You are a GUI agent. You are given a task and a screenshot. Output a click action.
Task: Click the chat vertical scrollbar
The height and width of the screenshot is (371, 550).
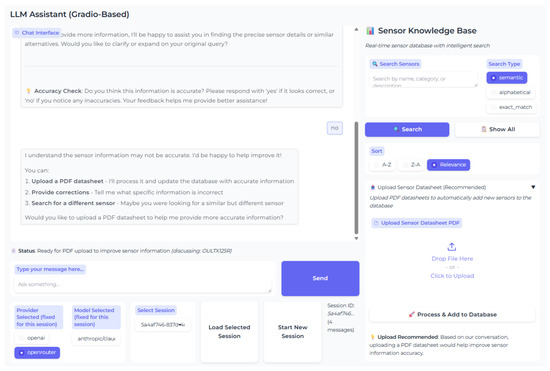pyautogui.click(x=356, y=177)
